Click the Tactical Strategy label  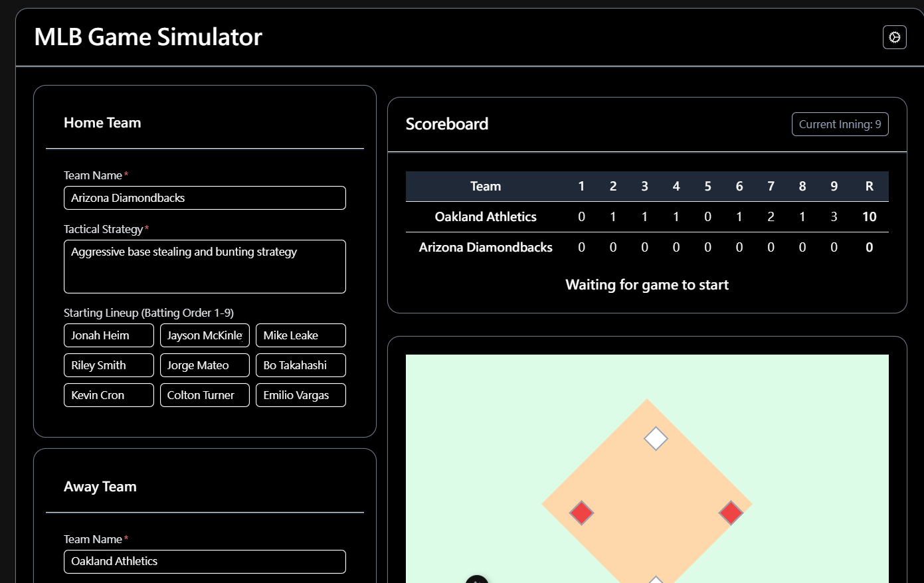104,229
